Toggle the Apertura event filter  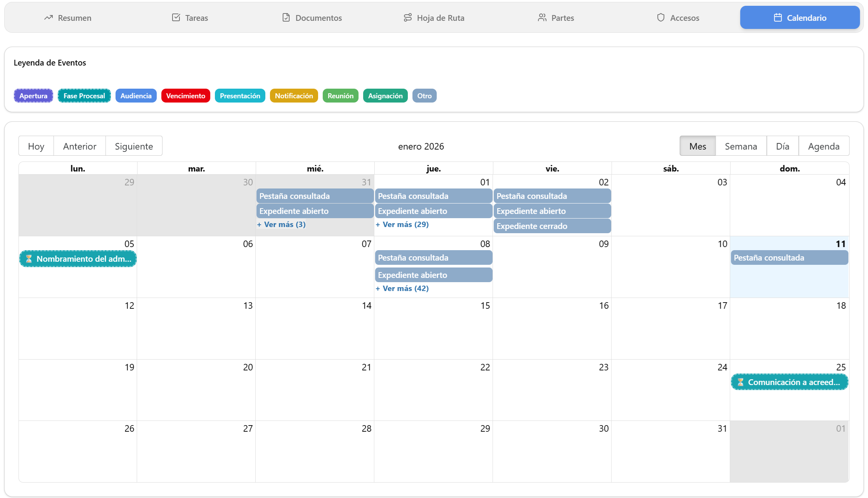[x=33, y=96]
